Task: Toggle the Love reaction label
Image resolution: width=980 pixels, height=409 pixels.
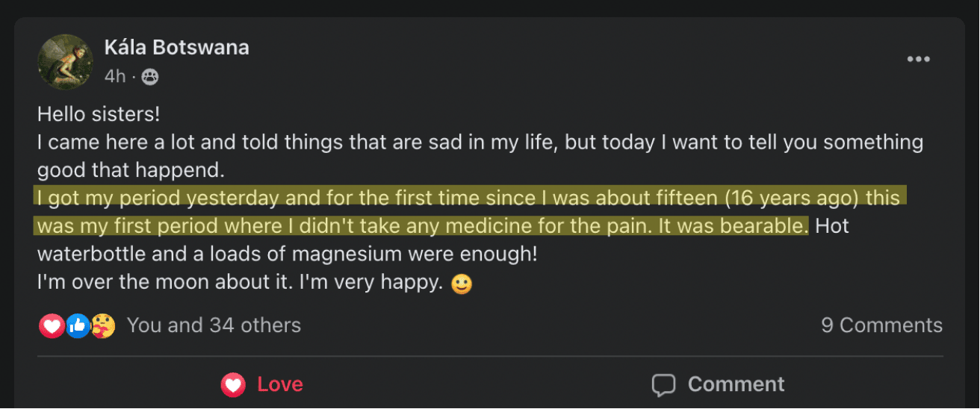Action: pyautogui.click(x=279, y=384)
